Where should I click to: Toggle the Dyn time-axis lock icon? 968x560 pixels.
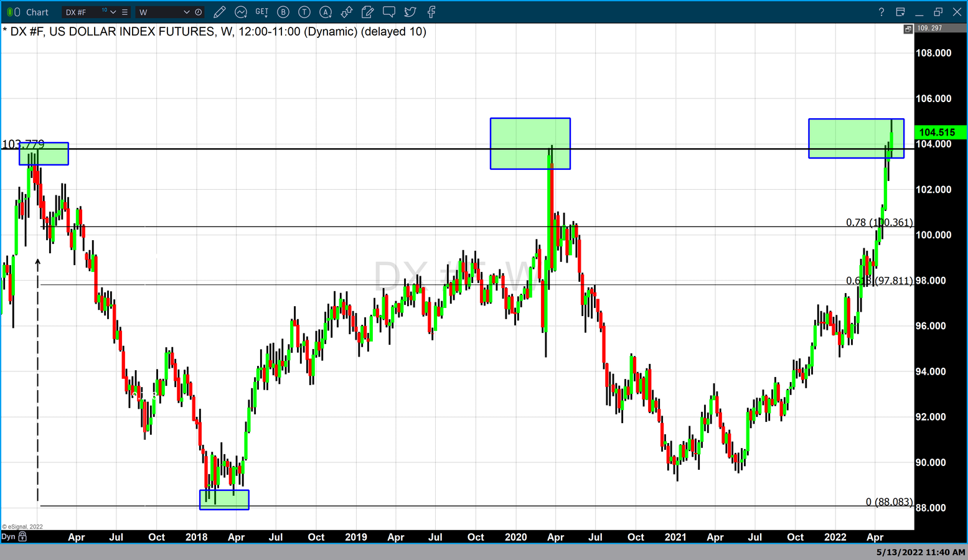[x=22, y=536]
